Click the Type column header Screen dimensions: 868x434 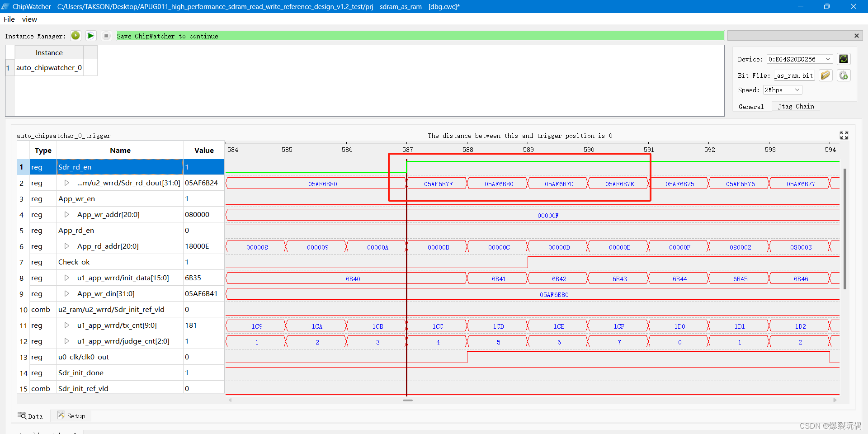point(43,151)
